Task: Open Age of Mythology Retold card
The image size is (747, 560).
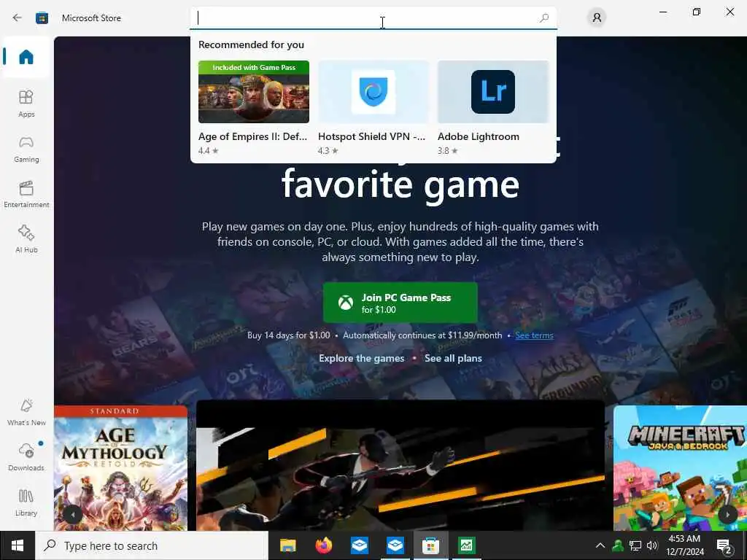Action: pyautogui.click(x=120, y=467)
